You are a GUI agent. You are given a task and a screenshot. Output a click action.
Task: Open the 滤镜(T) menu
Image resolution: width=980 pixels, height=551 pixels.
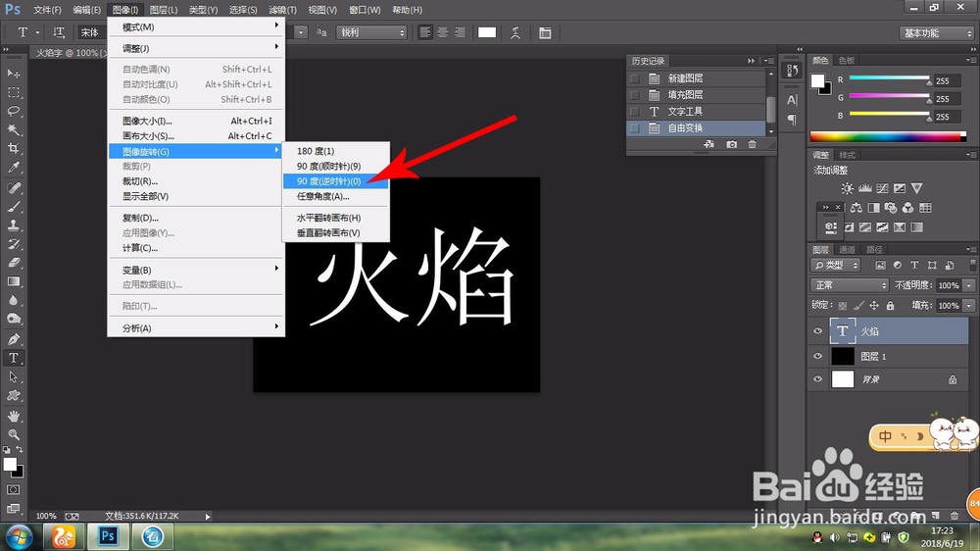[x=282, y=10]
